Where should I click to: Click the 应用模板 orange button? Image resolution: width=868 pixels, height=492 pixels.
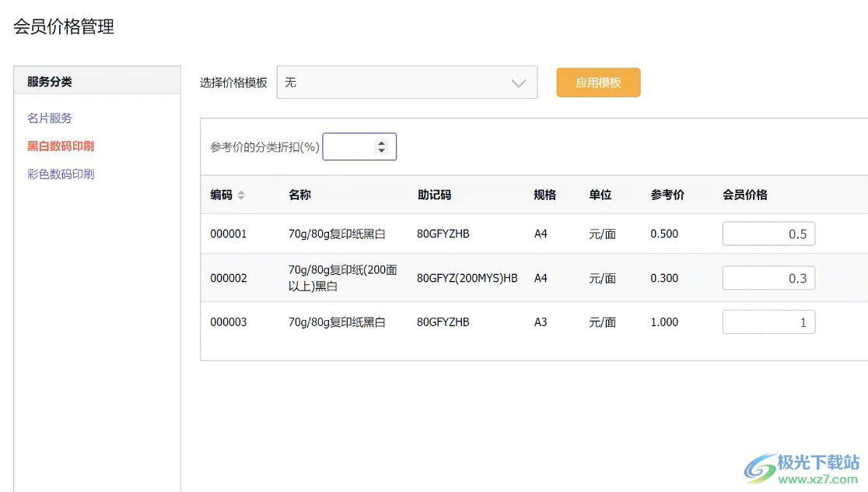point(598,83)
